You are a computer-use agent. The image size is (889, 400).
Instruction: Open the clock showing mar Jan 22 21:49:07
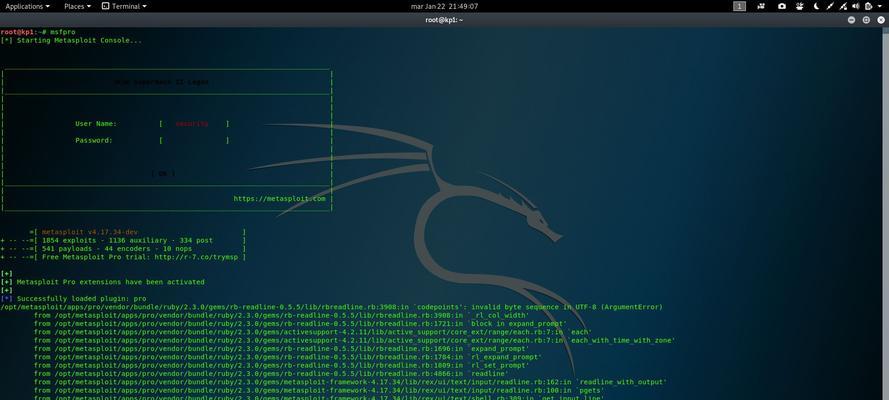[444, 6]
